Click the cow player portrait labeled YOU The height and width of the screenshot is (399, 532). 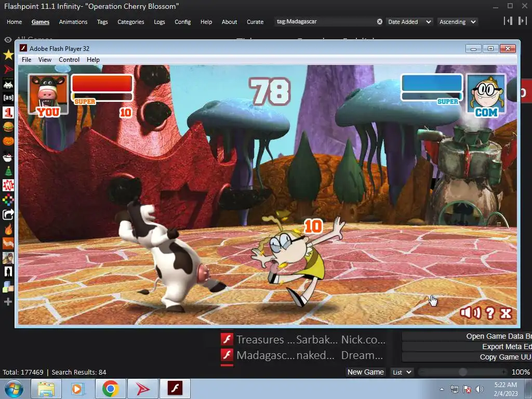coord(48,95)
